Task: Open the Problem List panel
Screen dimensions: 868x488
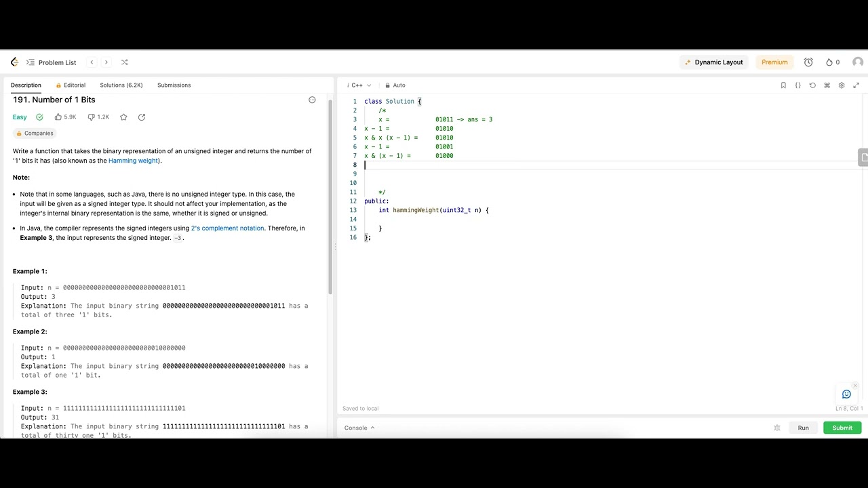Action: (51, 62)
